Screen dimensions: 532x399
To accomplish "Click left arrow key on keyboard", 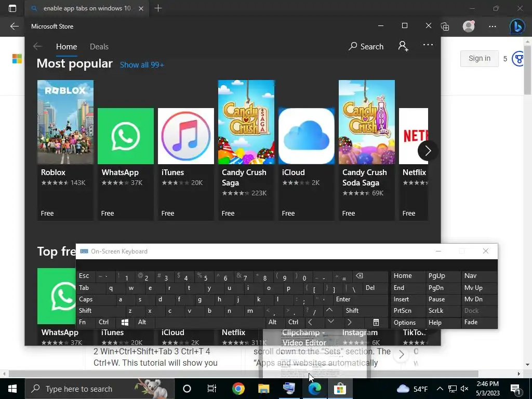I will [310, 322].
